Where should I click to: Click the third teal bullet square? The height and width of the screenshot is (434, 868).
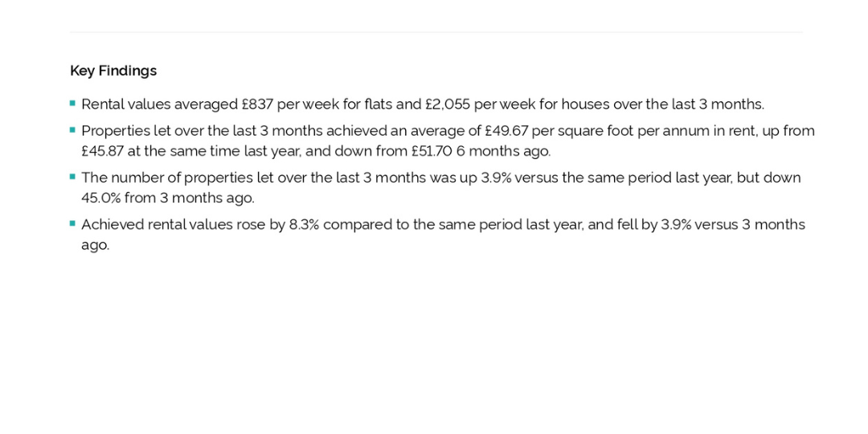(x=72, y=177)
